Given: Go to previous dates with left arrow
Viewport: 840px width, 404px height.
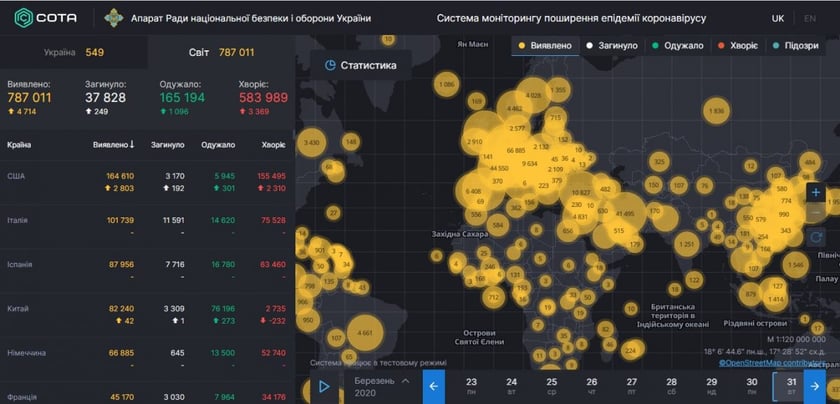Looking at the screenshot, I should pyautogui.click(x=434, y=386).
